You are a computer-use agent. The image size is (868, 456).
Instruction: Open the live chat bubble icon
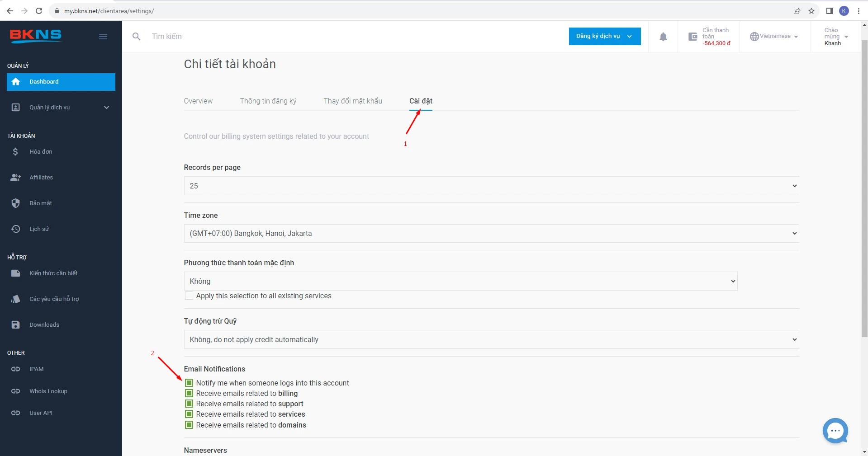click(x=835, y=431)
